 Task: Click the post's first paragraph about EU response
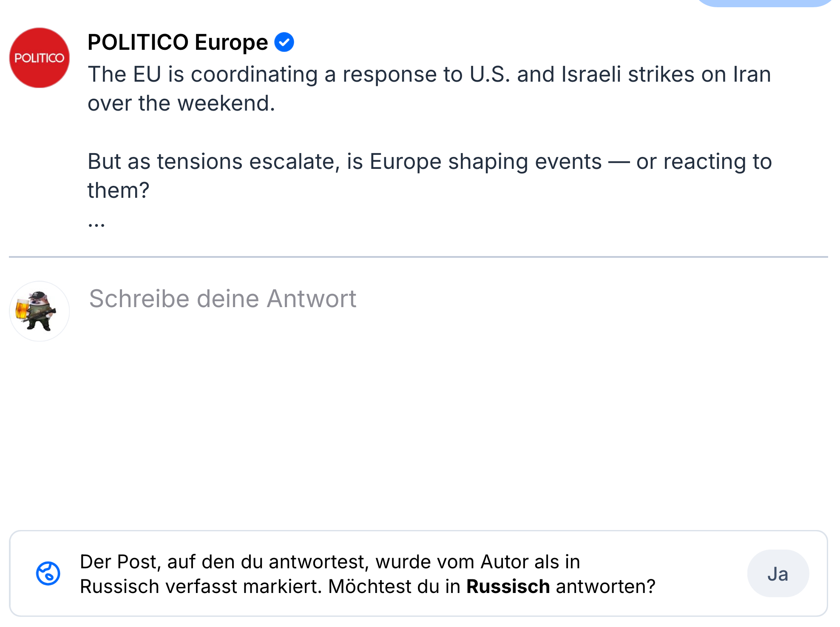coord(429,75)
